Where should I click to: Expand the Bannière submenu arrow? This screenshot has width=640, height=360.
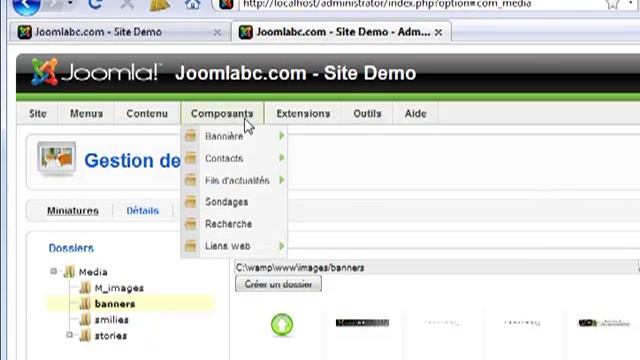click(281, 136)
